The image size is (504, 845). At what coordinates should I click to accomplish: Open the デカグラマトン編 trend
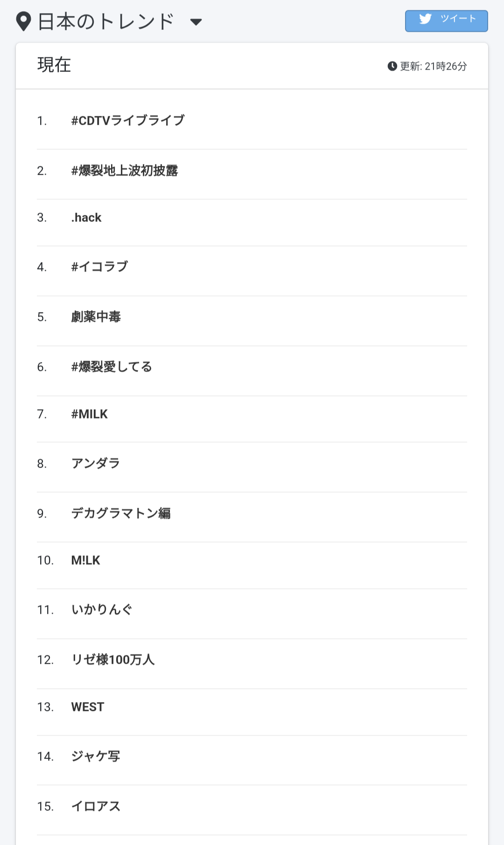point(121,513)
